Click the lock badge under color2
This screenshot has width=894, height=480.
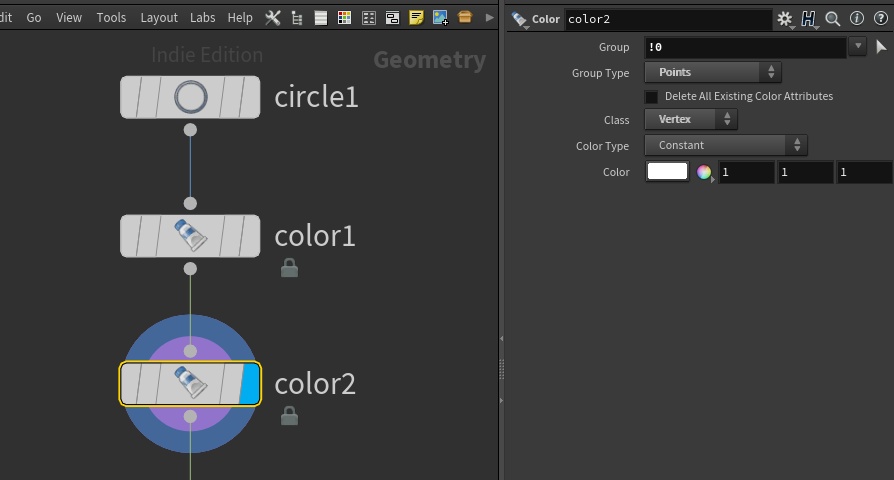pos(290,416)
